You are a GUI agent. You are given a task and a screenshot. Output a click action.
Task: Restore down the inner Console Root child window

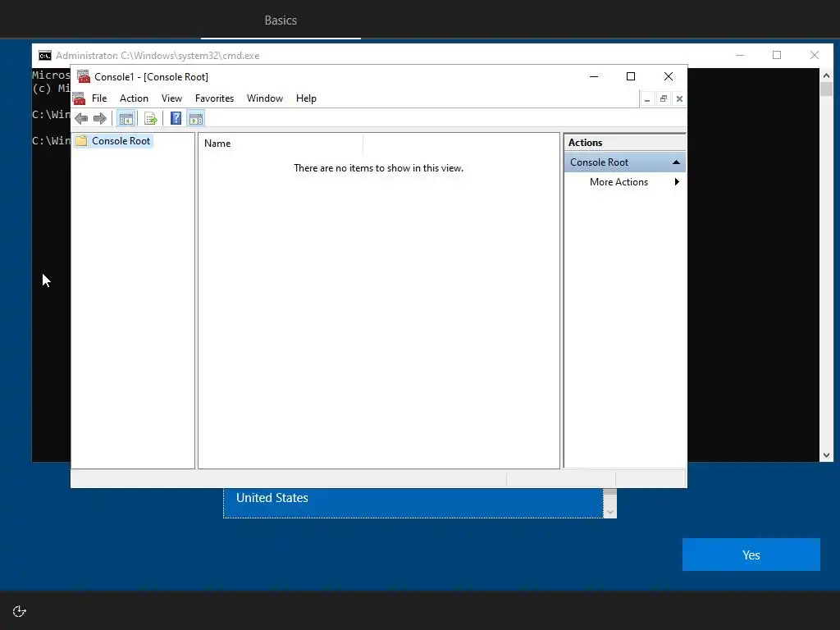pos(663,98)
